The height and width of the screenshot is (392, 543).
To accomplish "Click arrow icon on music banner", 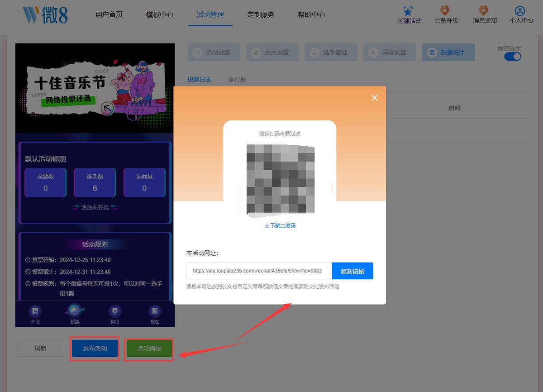I will pos(107,109).
